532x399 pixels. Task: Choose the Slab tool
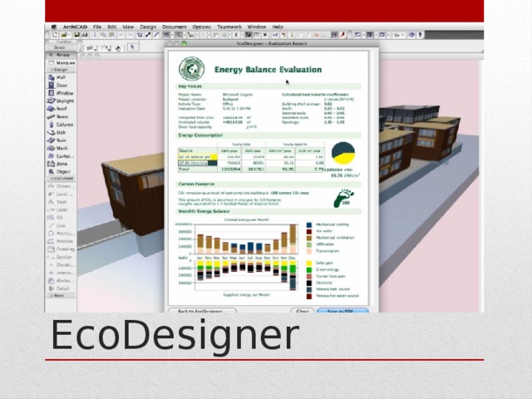tap(61, 132)
